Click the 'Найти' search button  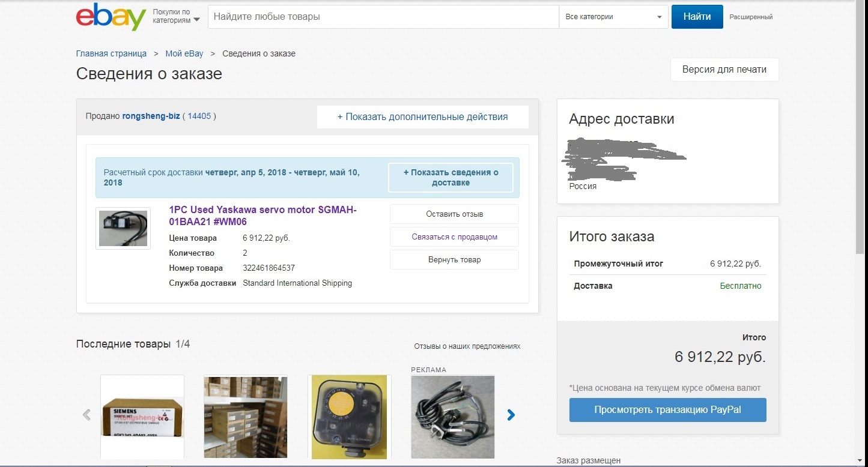click(x=697, y=17)
